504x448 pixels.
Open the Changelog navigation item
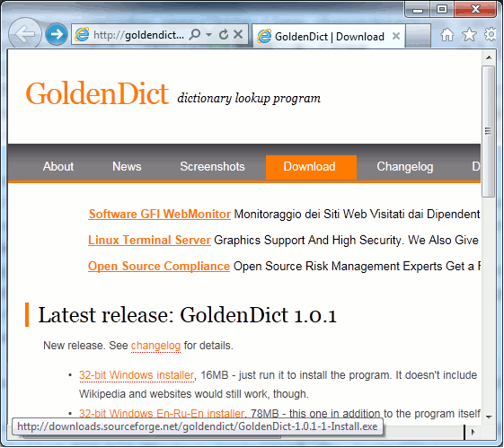point(405,167)
